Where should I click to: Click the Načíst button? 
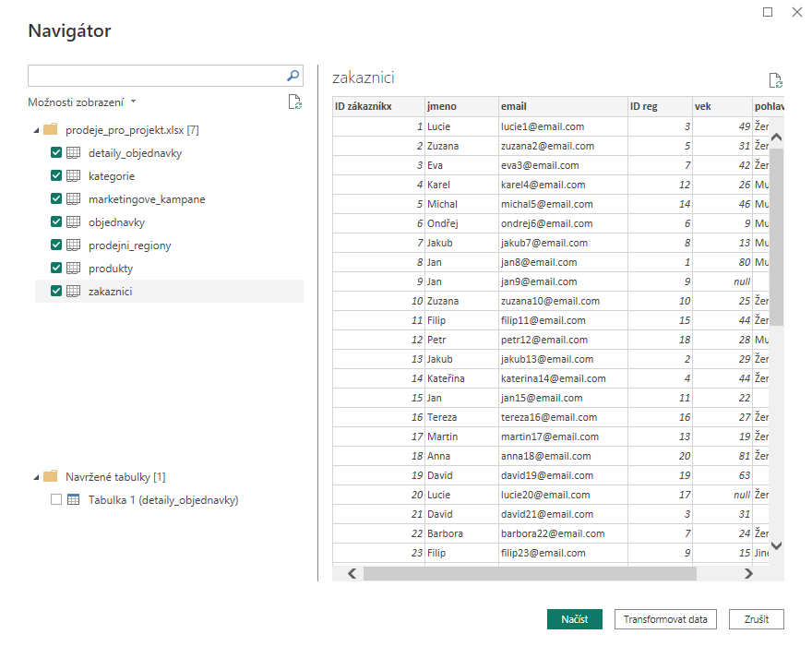pos(575,619)
